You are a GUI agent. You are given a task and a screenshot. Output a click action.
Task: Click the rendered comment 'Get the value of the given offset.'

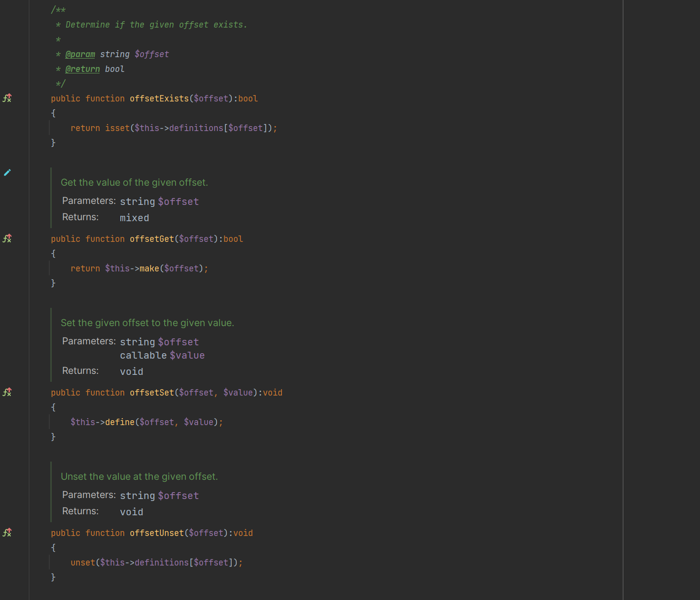click(x=134, y=182)
